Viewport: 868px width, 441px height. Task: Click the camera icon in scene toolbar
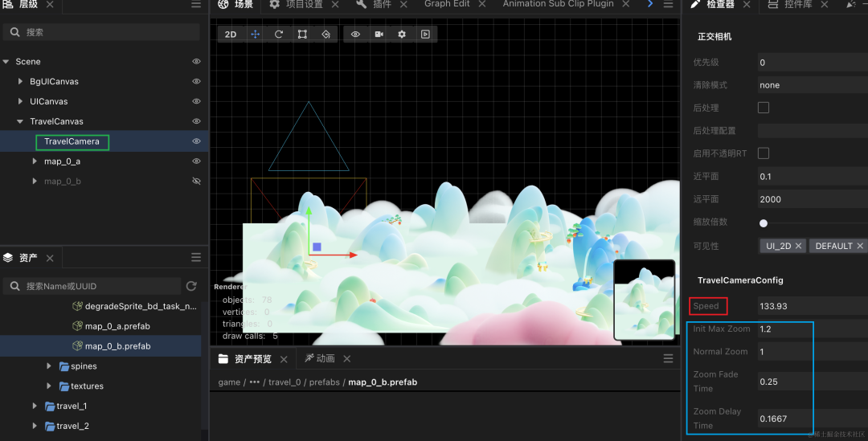(378, 35)
